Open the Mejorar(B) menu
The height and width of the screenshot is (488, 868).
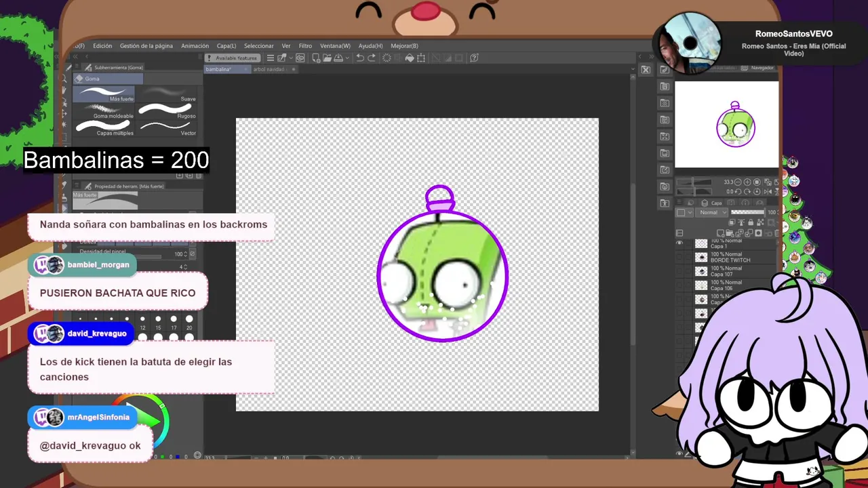point(404,46)
